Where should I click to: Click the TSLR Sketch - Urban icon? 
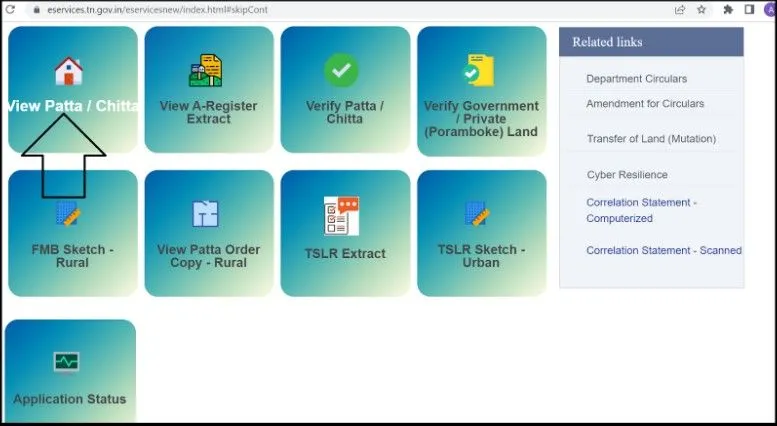(478, 214)
